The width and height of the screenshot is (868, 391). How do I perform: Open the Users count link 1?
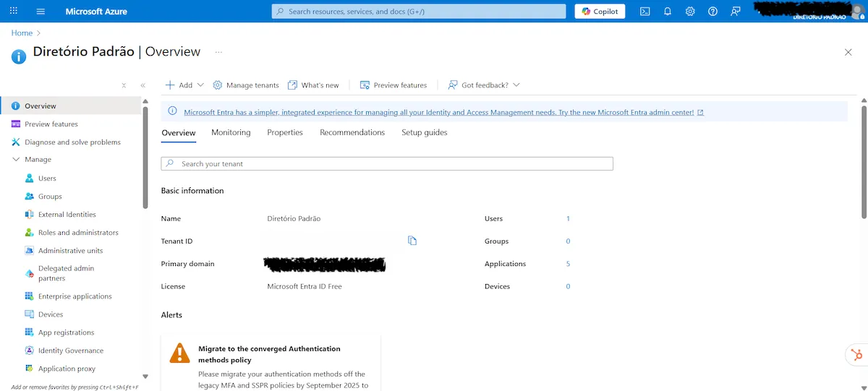click(x=569, y=218)
